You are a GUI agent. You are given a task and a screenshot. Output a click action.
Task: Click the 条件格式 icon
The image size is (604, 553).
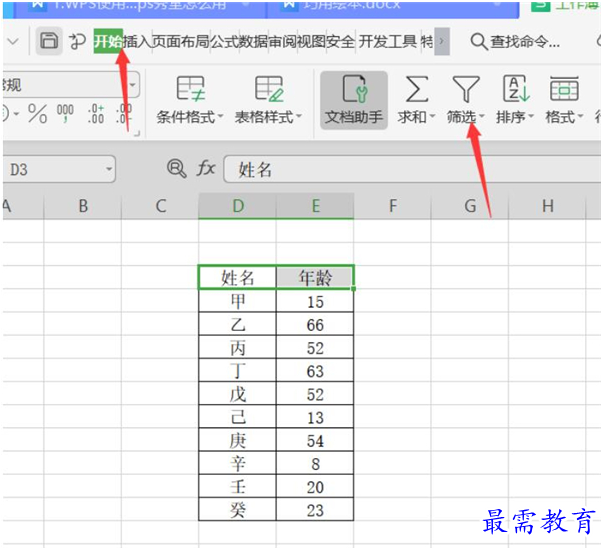pos(190,89)
